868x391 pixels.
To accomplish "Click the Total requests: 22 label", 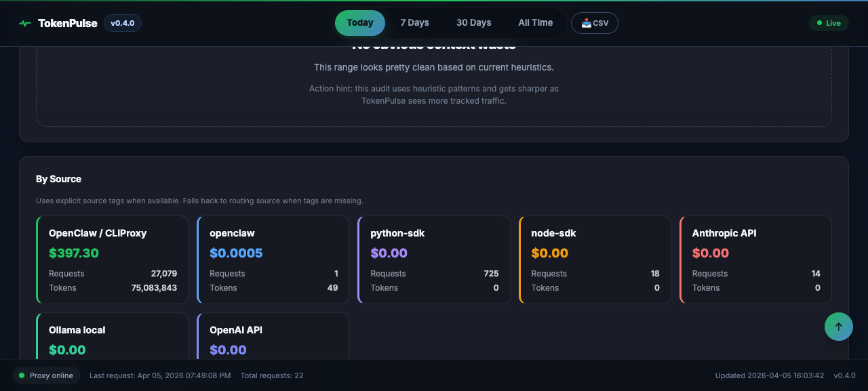I will 272,375.
